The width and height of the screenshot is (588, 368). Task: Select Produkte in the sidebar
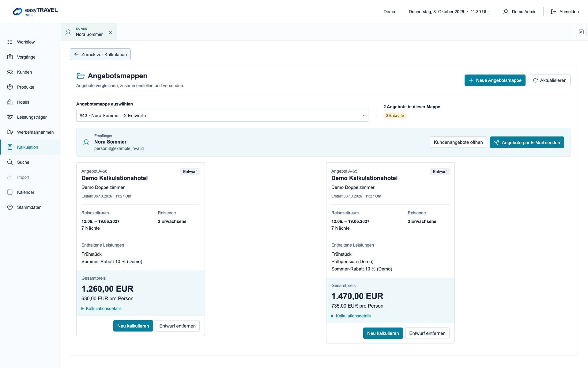click(31, 87)
